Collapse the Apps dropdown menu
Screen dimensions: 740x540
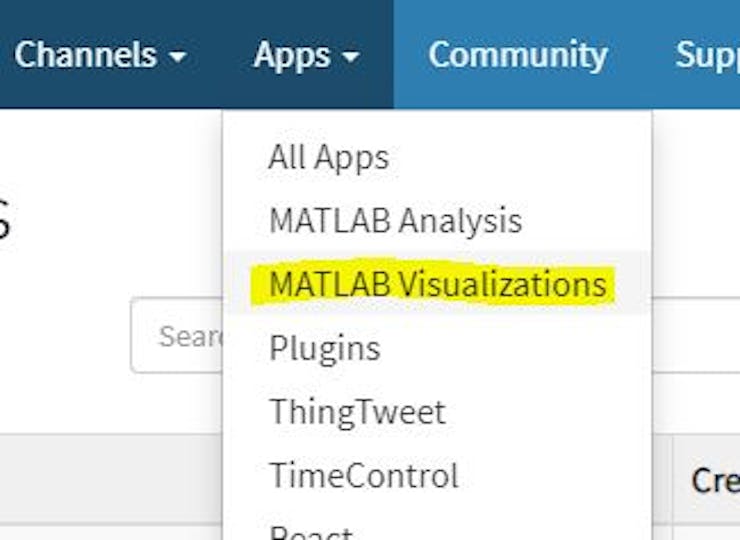[305, 54]
